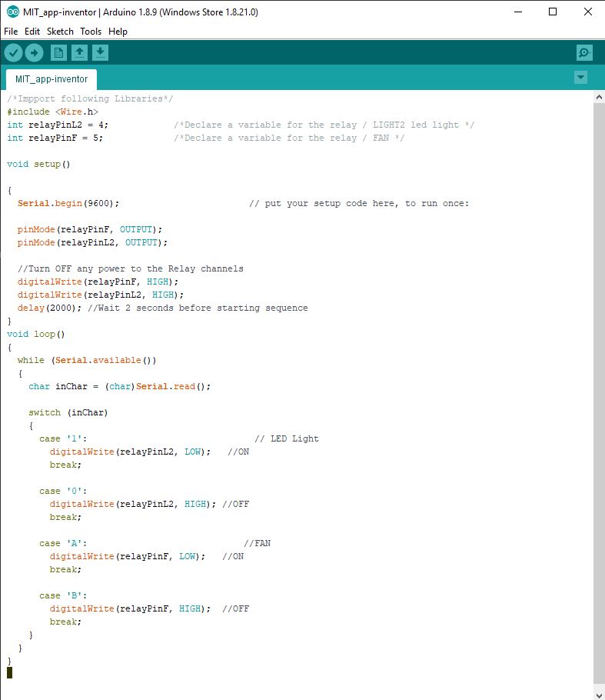Screen dimensions: 605x700
Task: Open the Serial Monitor magnifier icon
Action: point(584,53)
